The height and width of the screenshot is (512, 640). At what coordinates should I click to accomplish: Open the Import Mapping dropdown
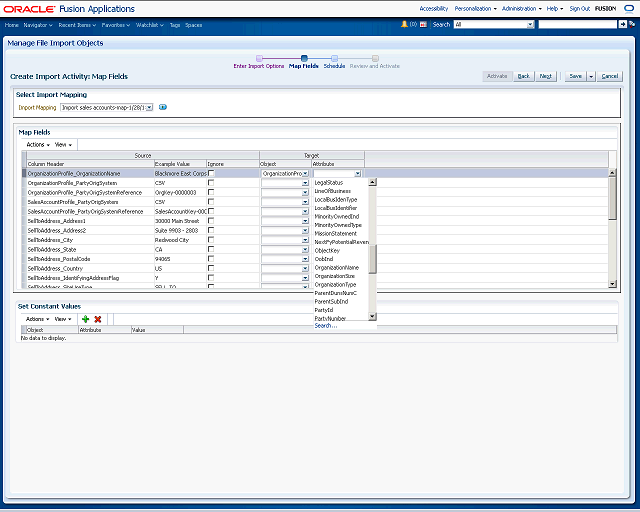pos(148,107)
